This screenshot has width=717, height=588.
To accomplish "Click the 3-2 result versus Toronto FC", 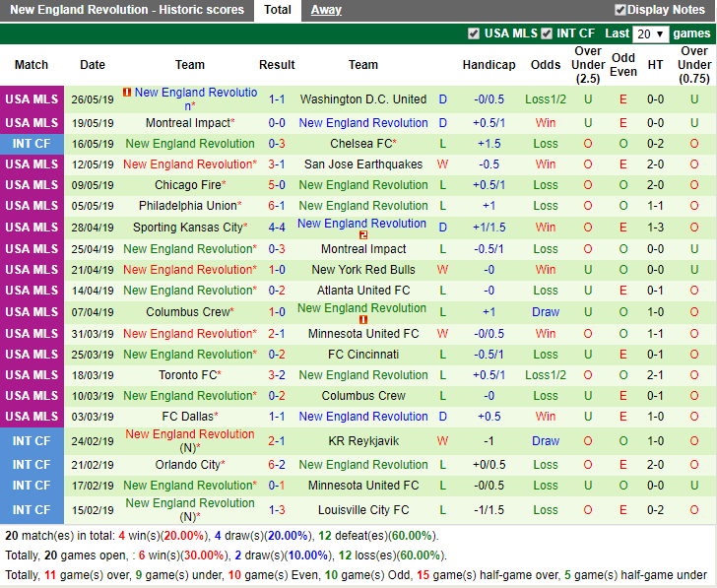I will tap(277, 375).
